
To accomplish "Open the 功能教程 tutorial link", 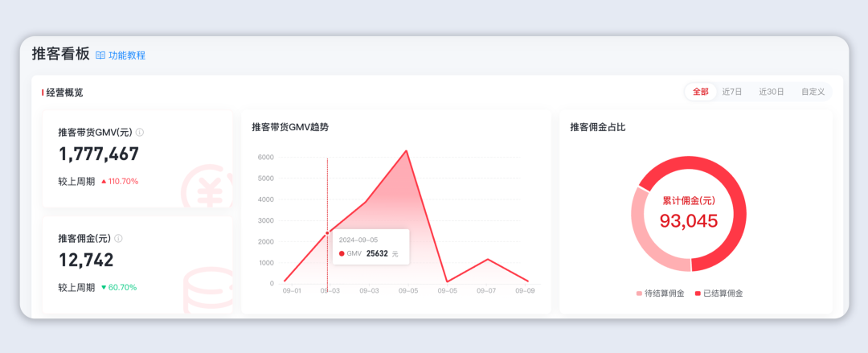I will click(x=127, y=55).
